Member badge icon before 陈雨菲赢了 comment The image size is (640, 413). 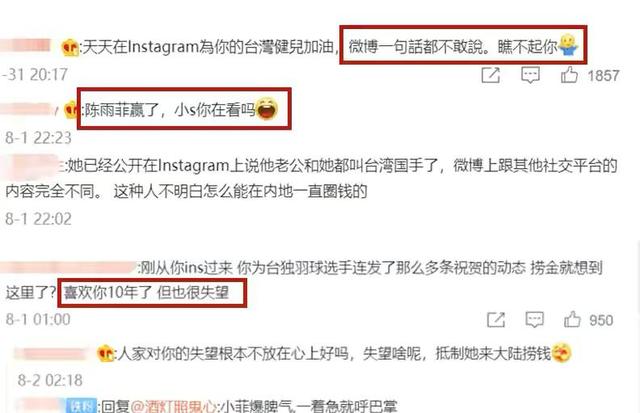(x=72, y=110)
